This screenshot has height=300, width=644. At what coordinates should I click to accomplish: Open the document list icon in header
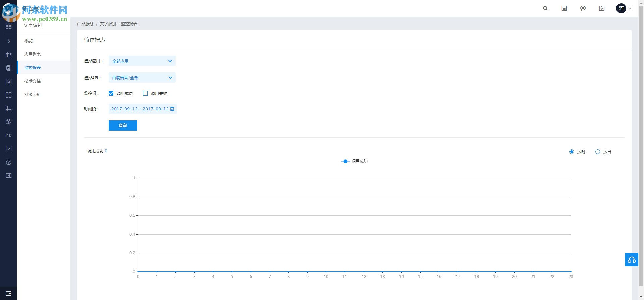[564, 8]
